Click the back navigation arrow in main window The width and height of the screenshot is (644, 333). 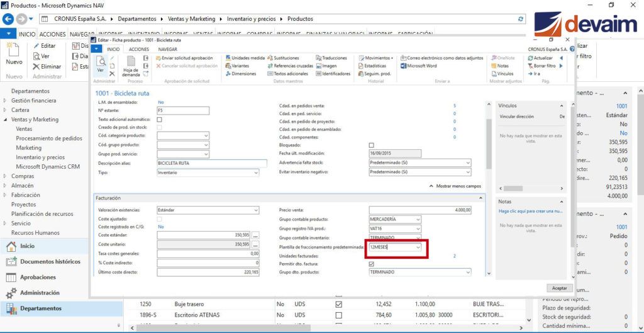[x=8, y=18]
